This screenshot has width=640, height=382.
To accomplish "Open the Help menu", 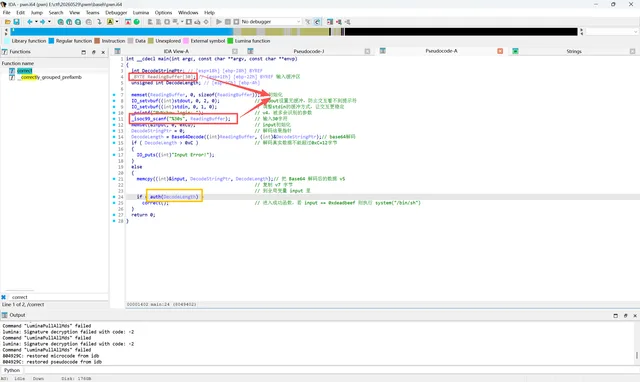I will (x=209, y=13).
